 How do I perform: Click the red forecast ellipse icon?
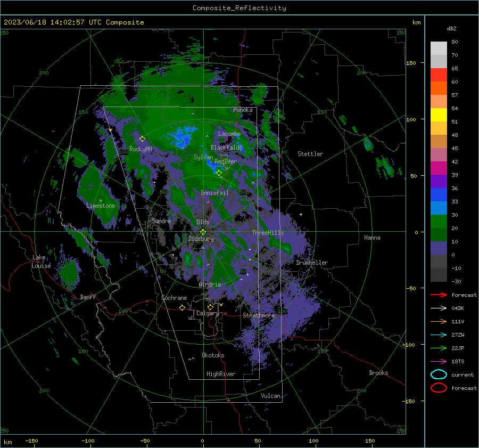(439, 388)
